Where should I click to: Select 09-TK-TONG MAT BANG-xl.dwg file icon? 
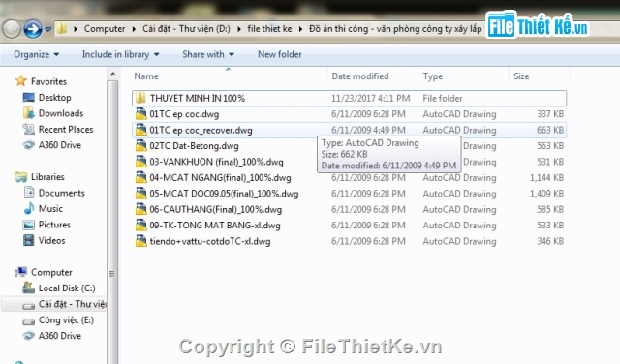pyautogui.click(x=140, y=225)
